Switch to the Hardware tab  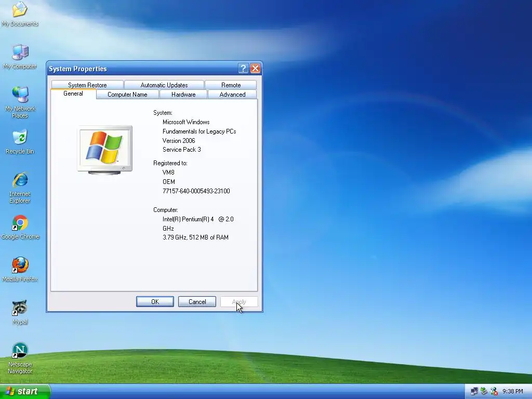183,95
